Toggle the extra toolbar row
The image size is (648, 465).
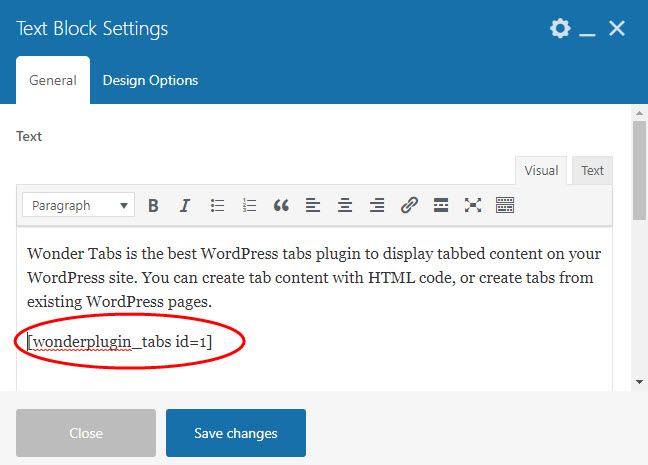(505, 205)
